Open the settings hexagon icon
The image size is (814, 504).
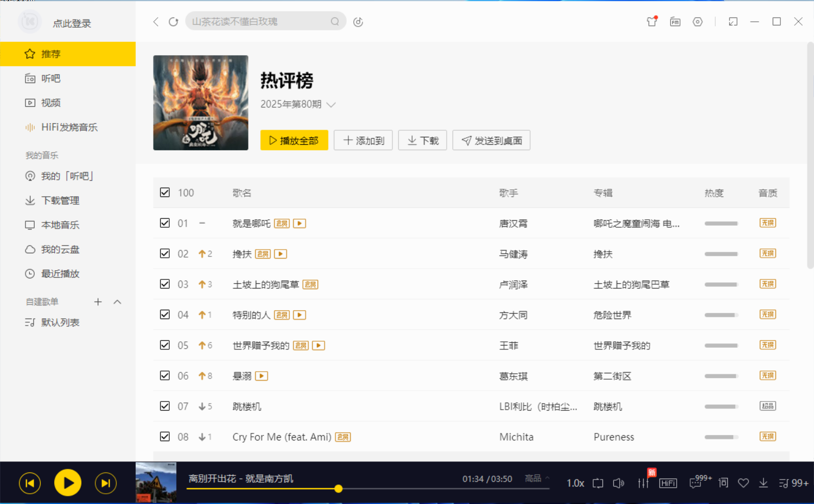click(x=698, y=22)
